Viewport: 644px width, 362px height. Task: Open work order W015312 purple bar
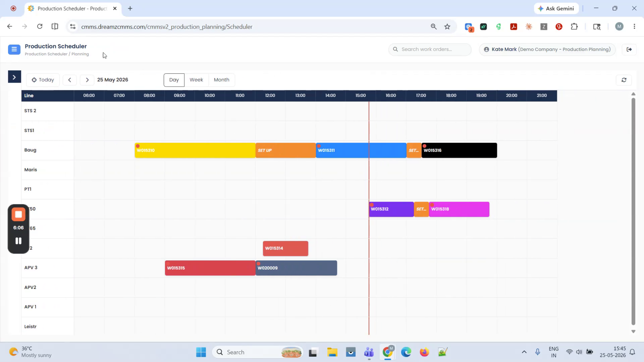point(391,209)
